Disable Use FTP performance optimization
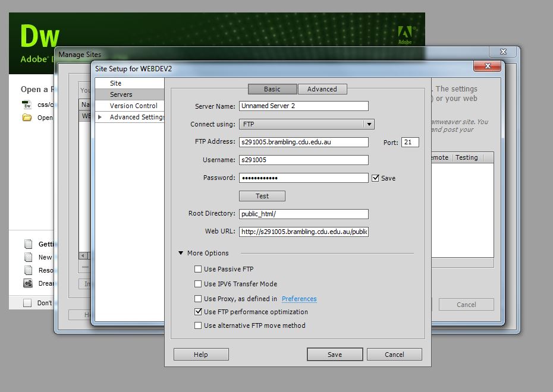Viewport: 553px width, 392px height. (198, 312)
